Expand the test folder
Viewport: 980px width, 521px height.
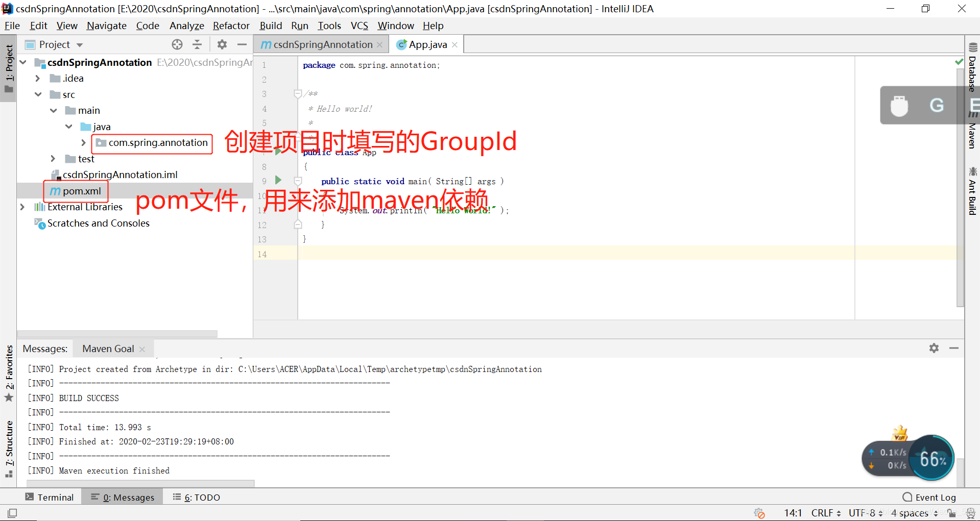pyautogui.click(x=53, y=159)
